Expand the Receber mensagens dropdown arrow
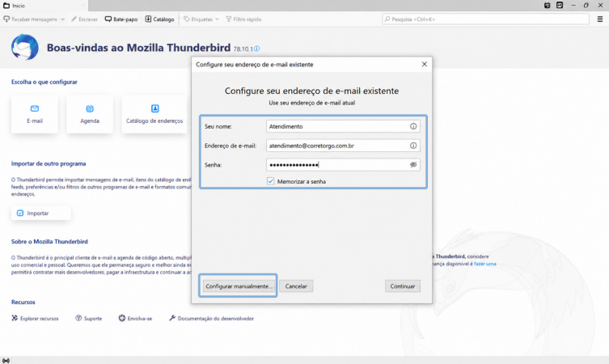Viewport: 609px width, 364px height. (x=62, y=19)
